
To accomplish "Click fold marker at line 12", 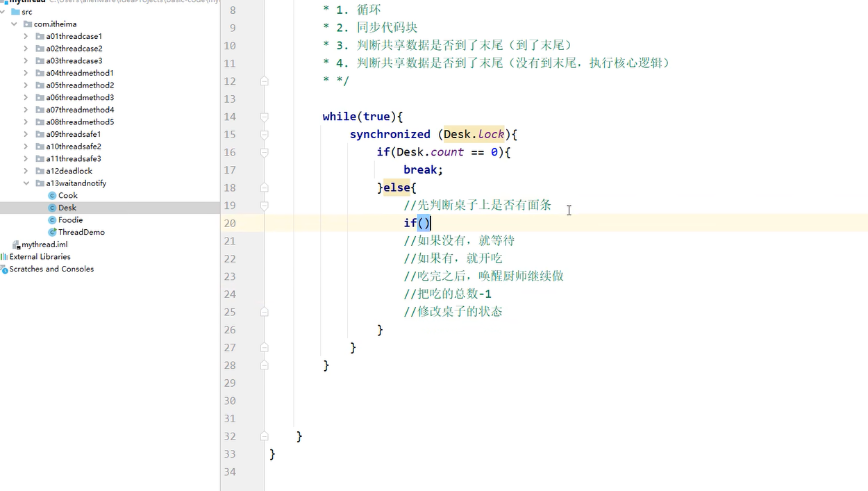I will tap(265, 81).
